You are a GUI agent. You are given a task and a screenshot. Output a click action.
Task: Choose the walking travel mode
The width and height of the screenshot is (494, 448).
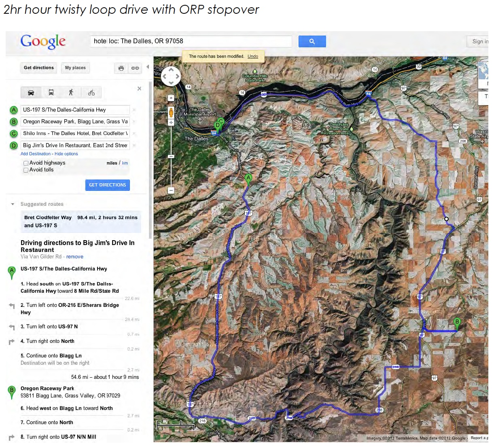(71, 93)
